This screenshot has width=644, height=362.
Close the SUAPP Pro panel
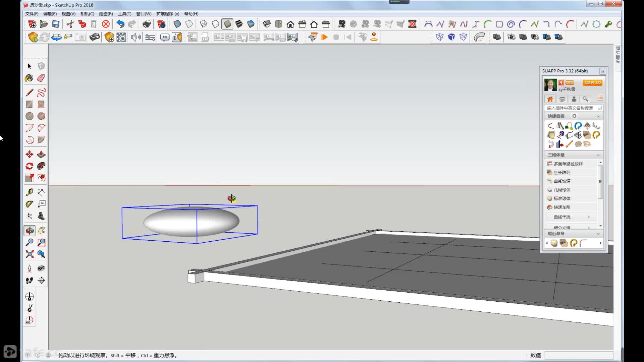click(603, 71)
